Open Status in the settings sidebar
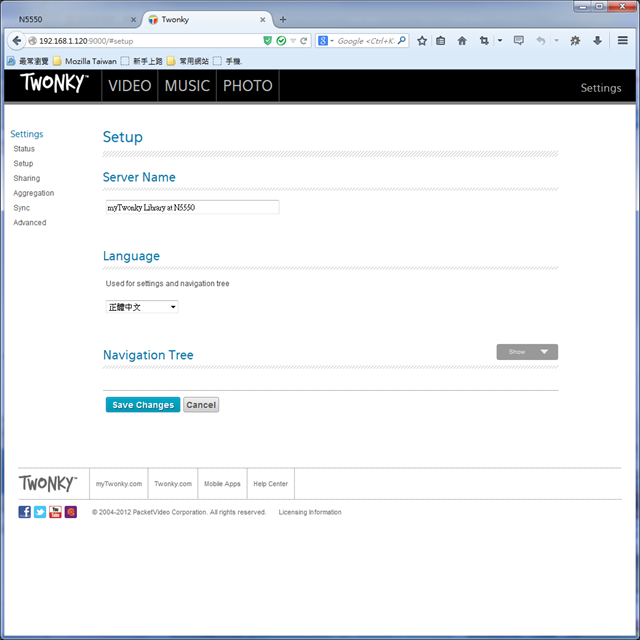Viewport: 640px width, 640px height. pyautogui.click(x=24, y=149)
